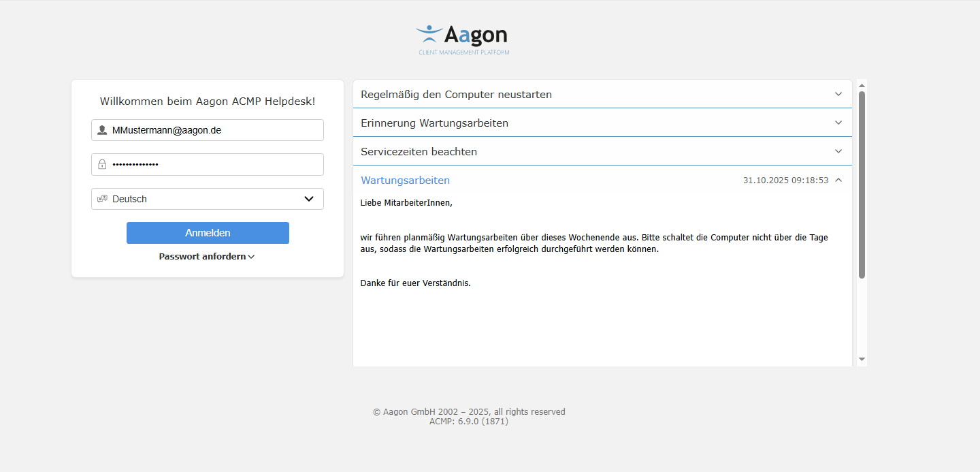The height and width of the screenshot is (472, 980).
Task: Click the Anmelden button
Action: click(208, 232)
